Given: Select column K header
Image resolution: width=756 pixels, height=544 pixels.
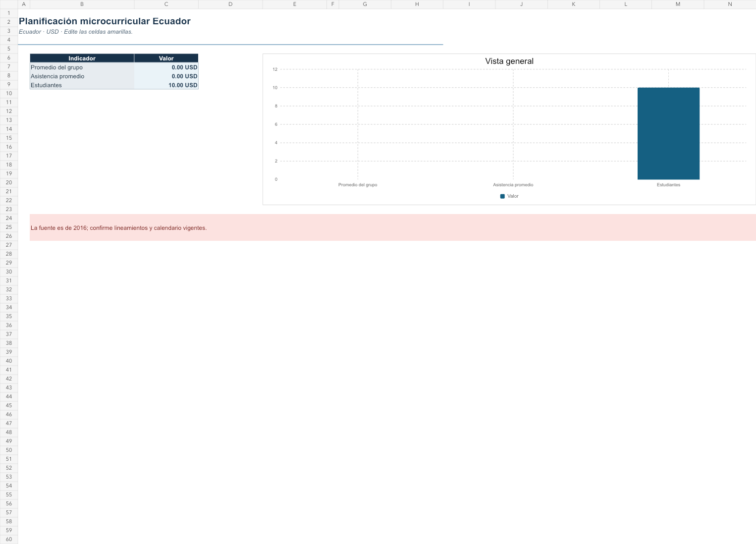Looking at the screenshot, I should [574, 4].
